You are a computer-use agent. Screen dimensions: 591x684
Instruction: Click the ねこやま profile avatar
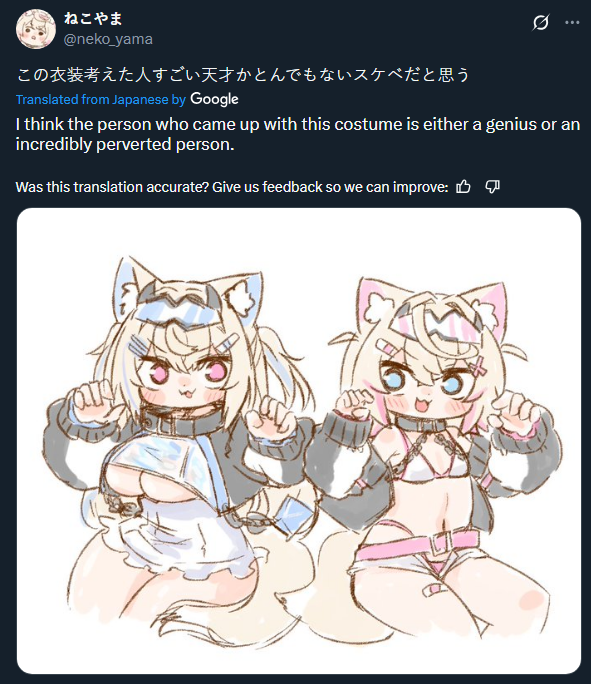tap(35, 29)
